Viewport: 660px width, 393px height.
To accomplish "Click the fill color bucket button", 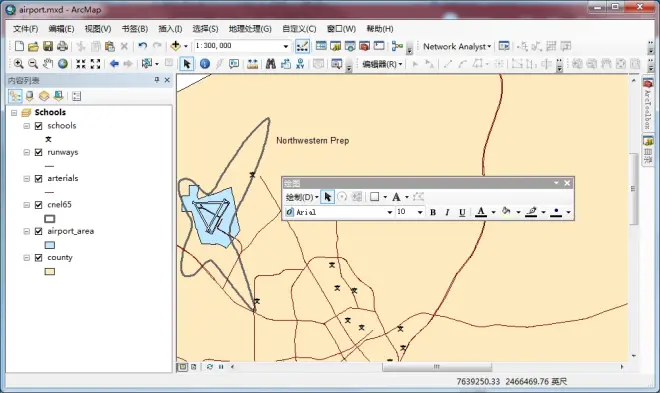I will point(506,212).
